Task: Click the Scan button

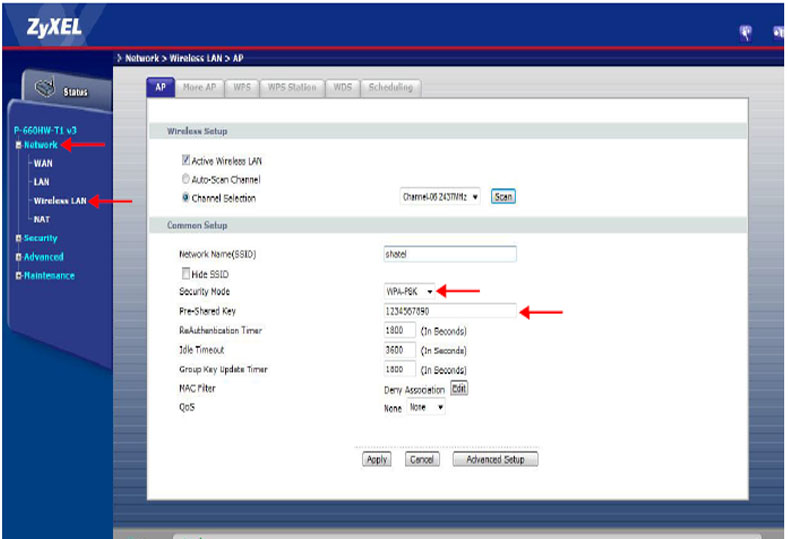Action: point(503,197)
